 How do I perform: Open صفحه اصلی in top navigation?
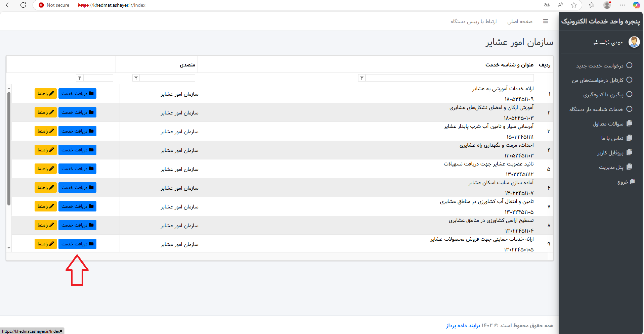coord(520,21)
